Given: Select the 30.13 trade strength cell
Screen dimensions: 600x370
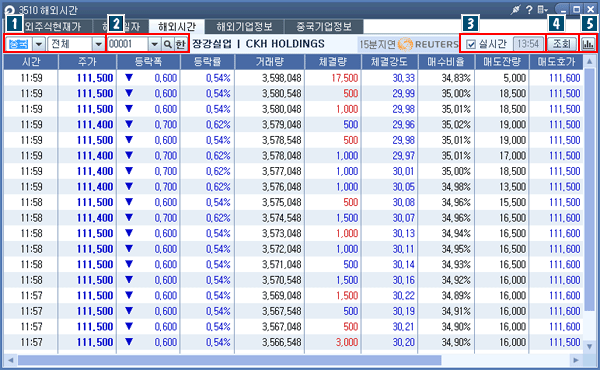Looking at the screenshot, I should pyautogui.click(x=390, y=233).
